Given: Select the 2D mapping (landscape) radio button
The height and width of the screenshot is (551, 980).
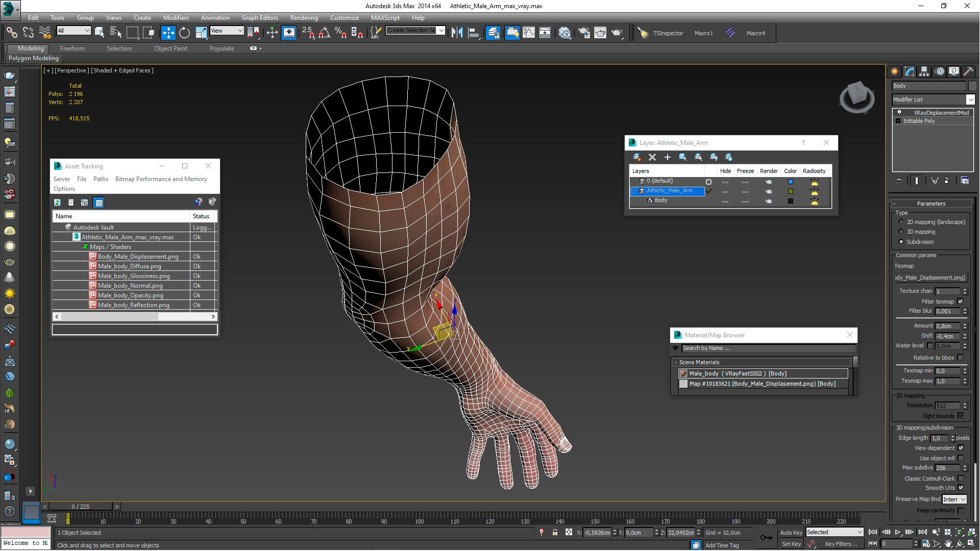Looking at the screenshot, I should point(901,222).
